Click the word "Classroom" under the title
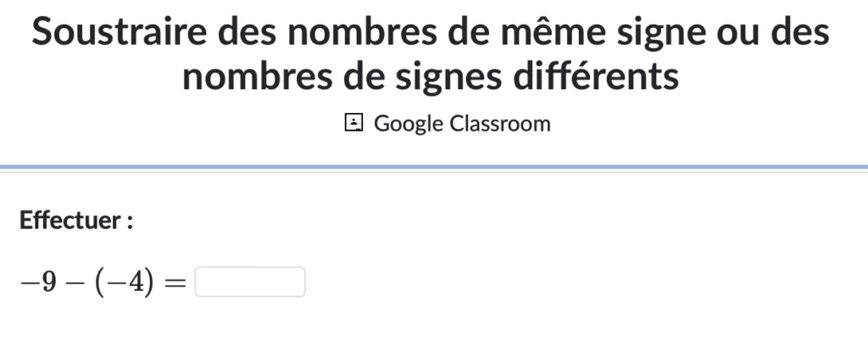The image size is (868, 353). tap(500, 124)
